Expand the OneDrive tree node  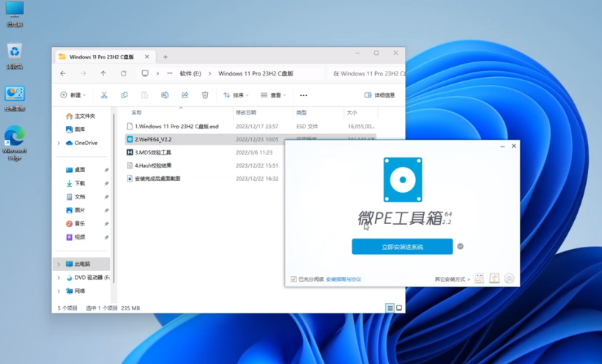click(x=59, y=143)
